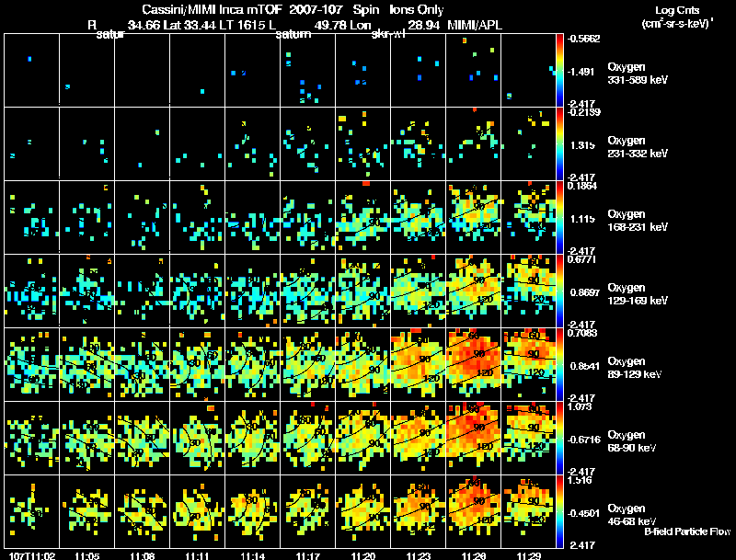Open the Oxygen 68-90 keV panel at 11:23
Viewport: 736px width, 560px height.
click(419, 439)
